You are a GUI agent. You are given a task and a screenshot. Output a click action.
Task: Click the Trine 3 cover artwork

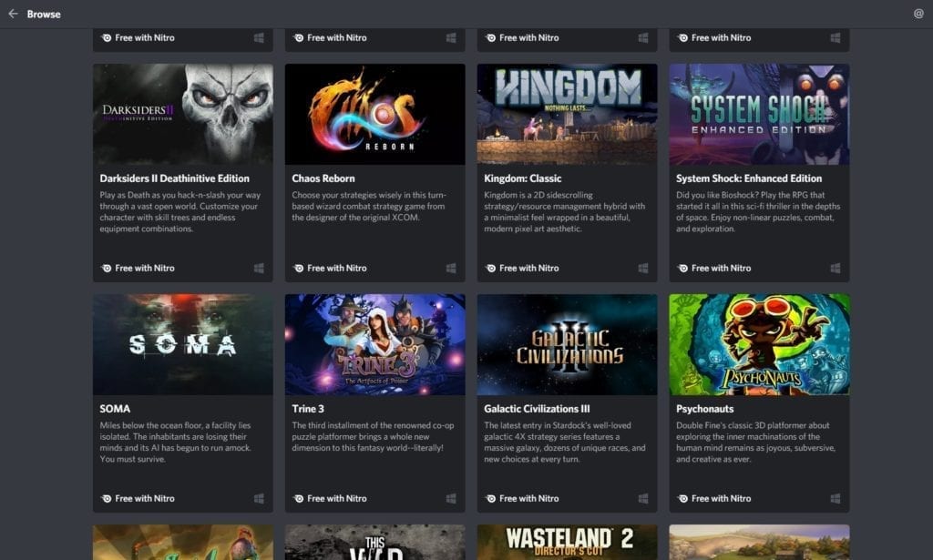tap(374, 344)
